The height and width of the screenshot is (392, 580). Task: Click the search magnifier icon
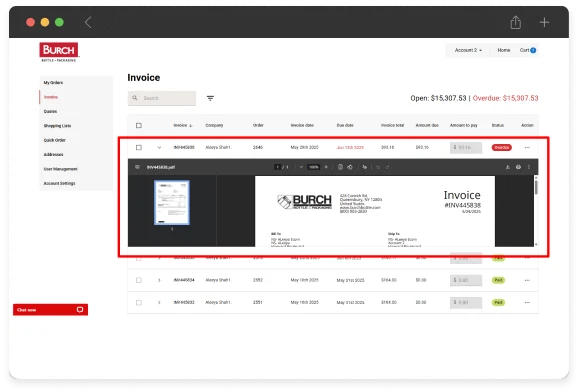(x=135, y=98)
